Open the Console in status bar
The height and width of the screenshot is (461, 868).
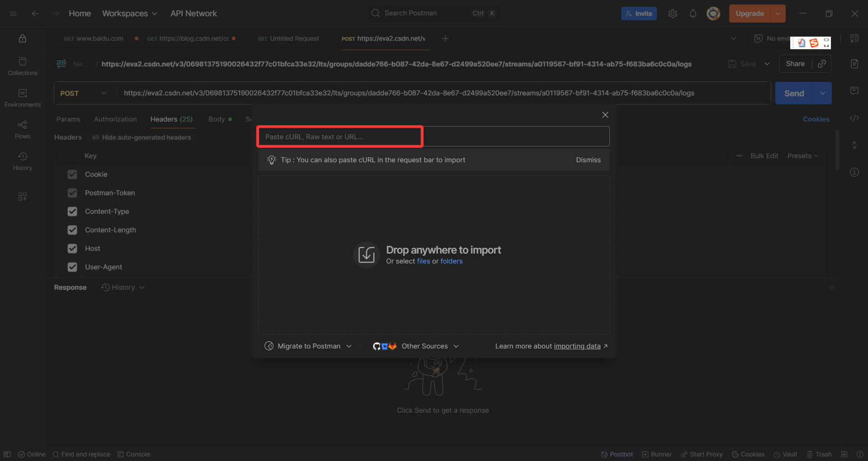pyautogui.click(x=134, y=454)
